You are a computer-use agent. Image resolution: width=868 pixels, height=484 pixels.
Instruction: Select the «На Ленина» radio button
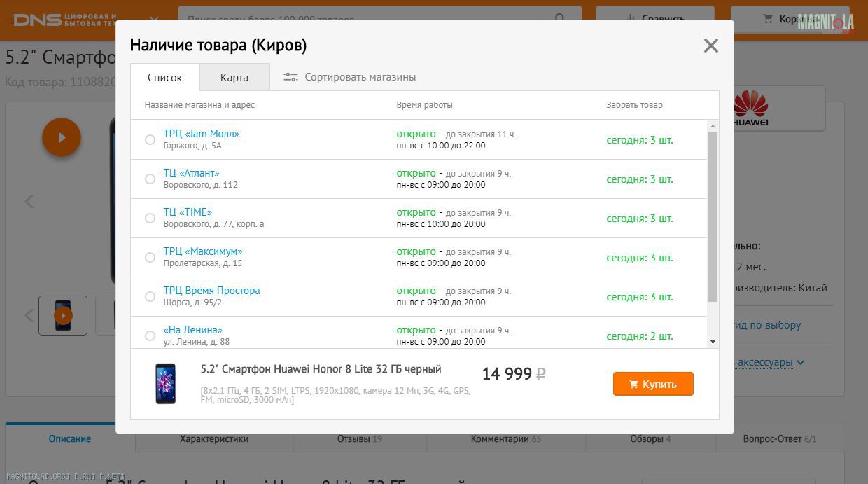[x=150, y=336]
